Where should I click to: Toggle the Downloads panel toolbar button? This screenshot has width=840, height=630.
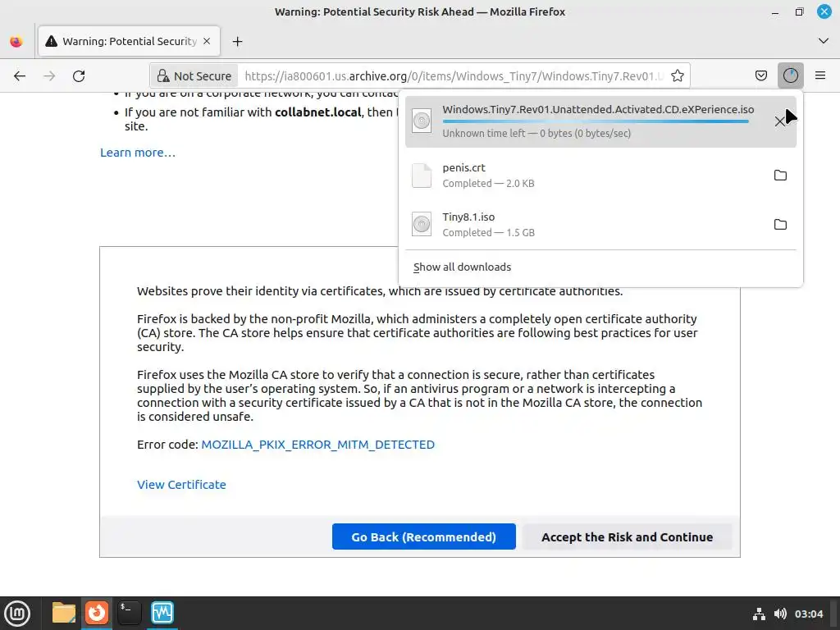tap(790, 75)
